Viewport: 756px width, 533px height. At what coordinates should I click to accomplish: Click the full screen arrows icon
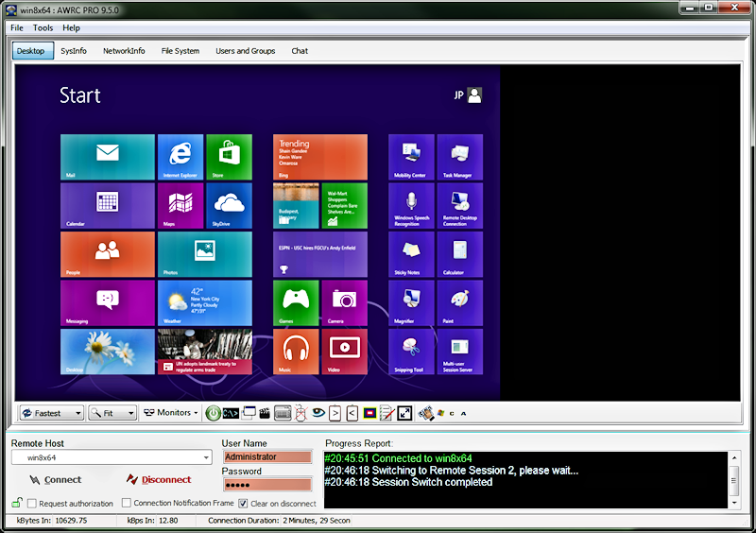coord(404,413)
